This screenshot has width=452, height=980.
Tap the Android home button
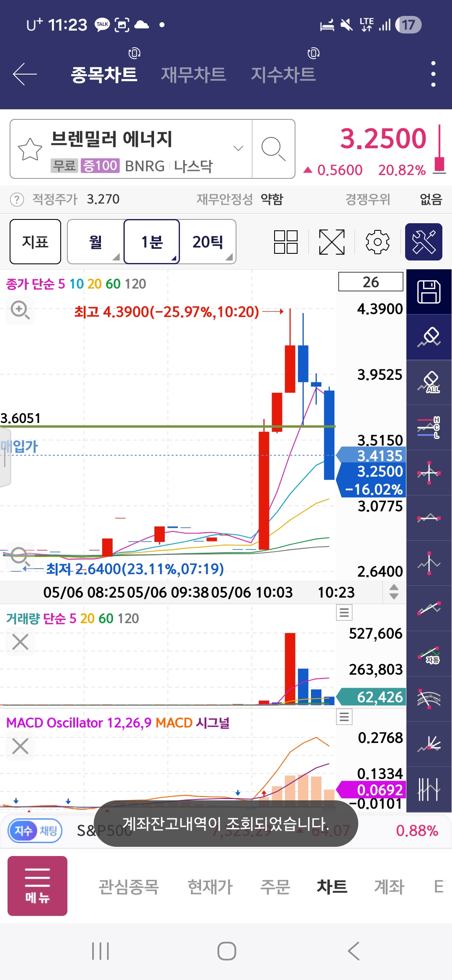pos(226,951)
